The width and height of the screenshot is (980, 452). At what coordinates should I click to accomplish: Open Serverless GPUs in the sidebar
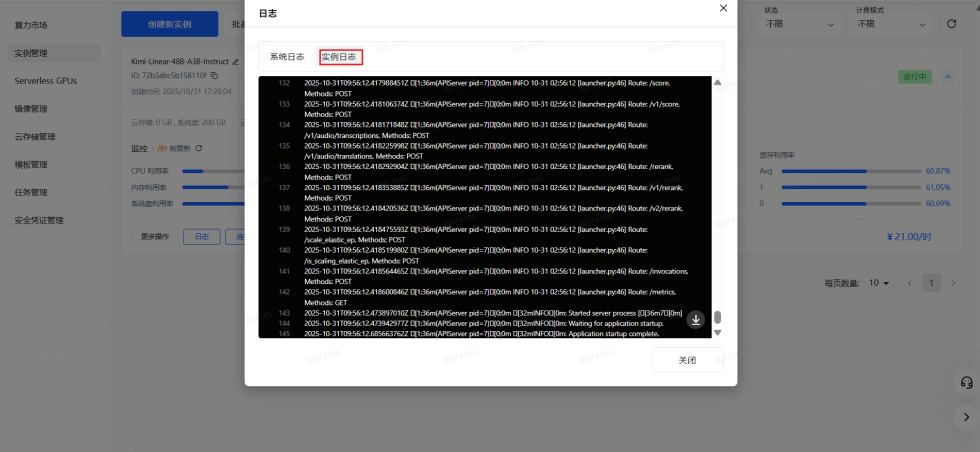(x=45, y=81)
